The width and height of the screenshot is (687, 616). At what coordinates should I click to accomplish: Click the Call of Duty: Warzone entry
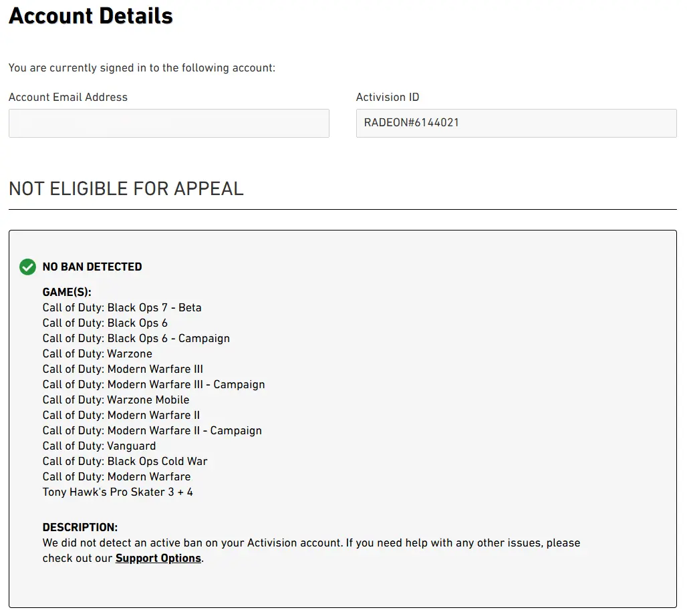pyautogui.click(x=98, y=354)
